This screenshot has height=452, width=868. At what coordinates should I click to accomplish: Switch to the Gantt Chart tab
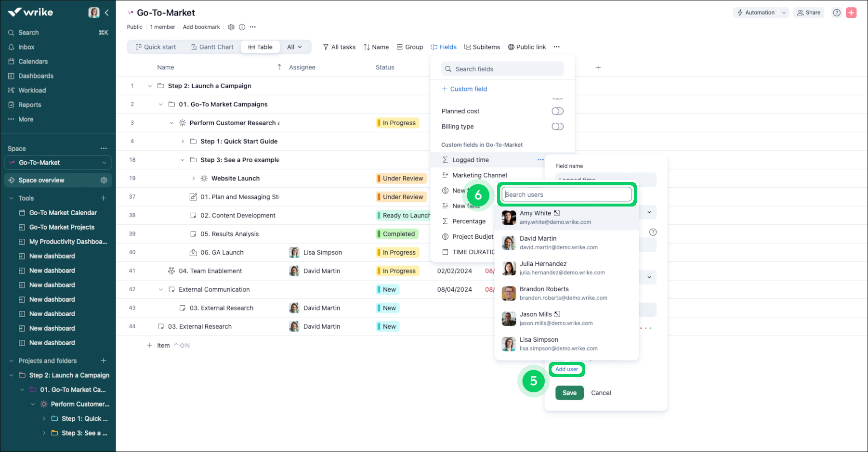(x=212, y=47)
